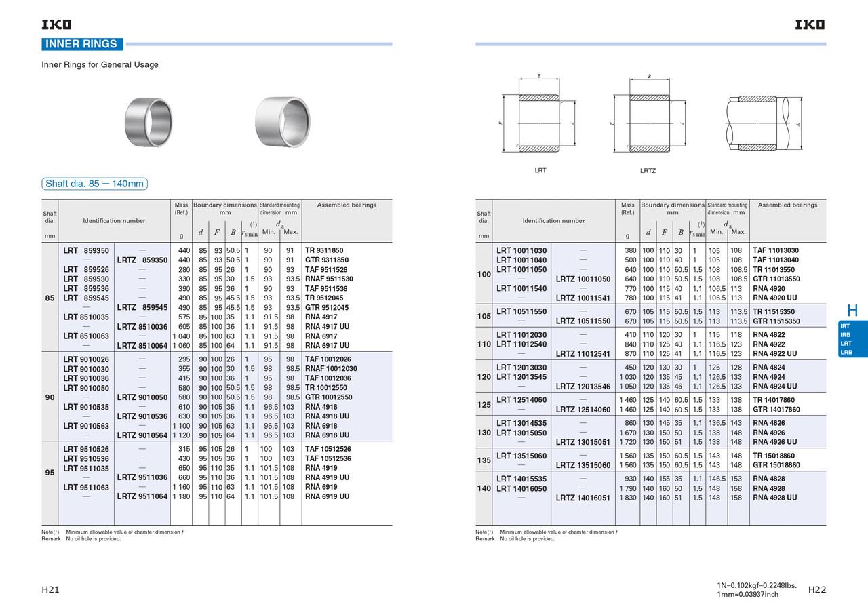Select the 'GTR 9512045' assembled bearing
This screenshot has height=613, width=868.
[328, 307]
